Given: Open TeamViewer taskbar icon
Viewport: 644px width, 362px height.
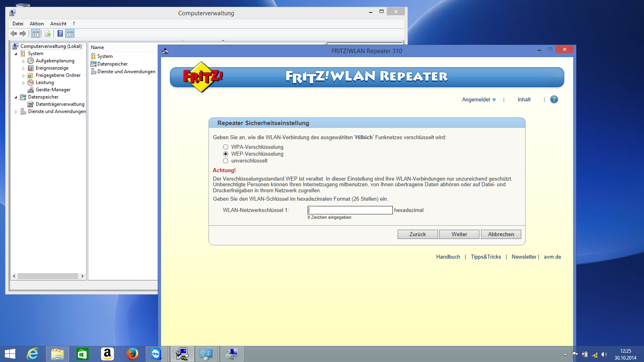Looking at the screenshot, I should tap(156, 354).
